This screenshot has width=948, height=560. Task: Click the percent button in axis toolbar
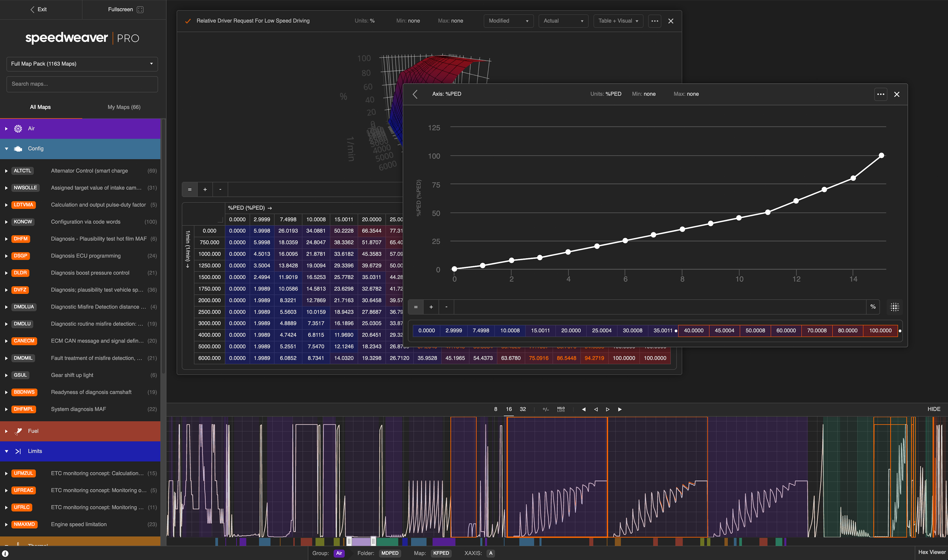[x=873, y=307]
